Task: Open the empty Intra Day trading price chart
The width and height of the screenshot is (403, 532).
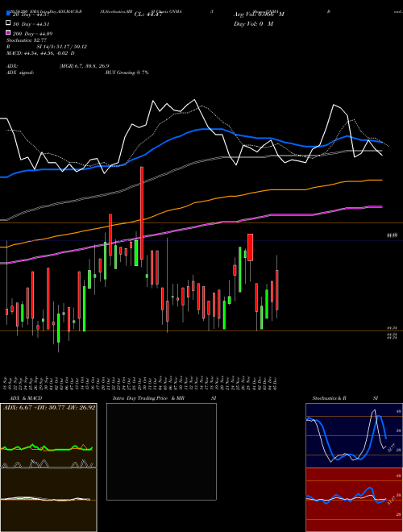Action: click(161, 451)
